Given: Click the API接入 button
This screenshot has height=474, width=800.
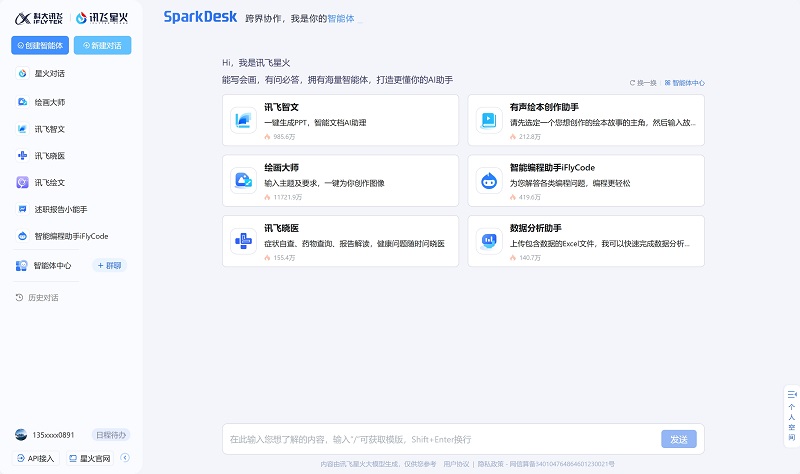Looking at the screenshot, I should 36,458.
